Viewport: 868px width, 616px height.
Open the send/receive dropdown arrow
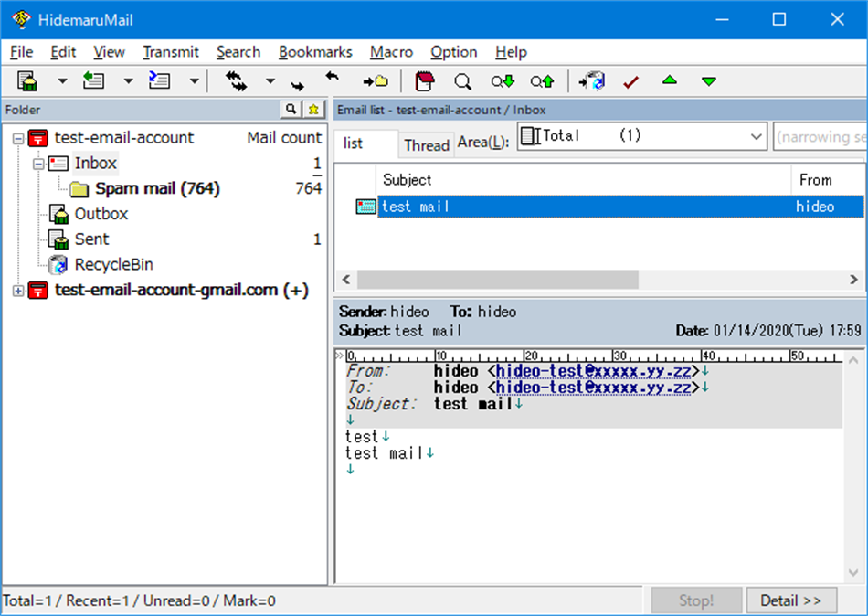tap(270, 81)
